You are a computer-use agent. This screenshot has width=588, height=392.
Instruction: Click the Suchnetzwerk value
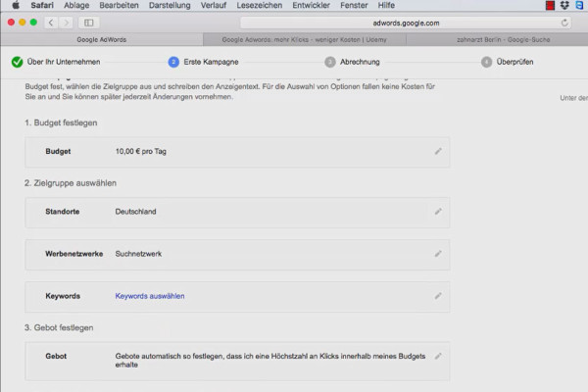tap(138, 254)
